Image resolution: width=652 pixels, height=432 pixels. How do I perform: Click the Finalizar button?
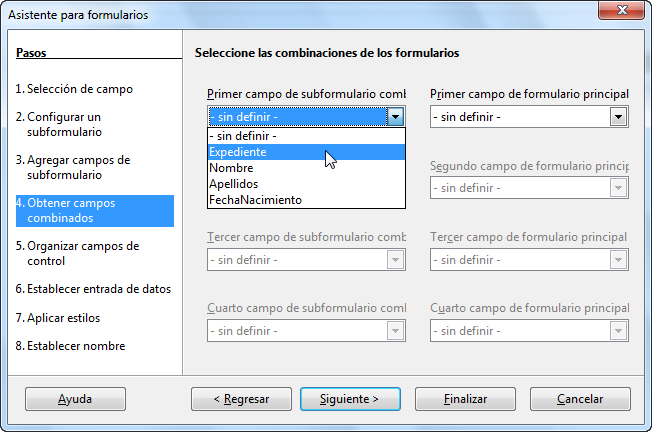tap(465, 399)
